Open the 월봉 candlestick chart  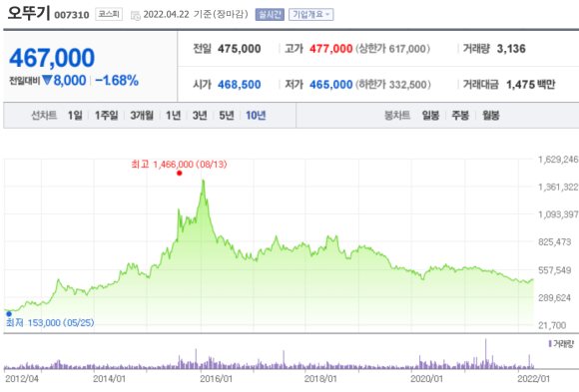(x=491, y=116)
